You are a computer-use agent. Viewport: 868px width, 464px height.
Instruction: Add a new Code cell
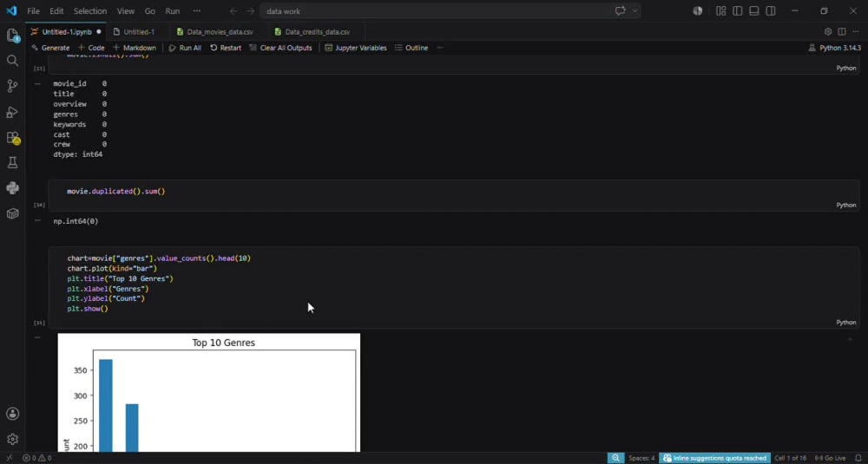pyautogui.click(x=91, y=48)
